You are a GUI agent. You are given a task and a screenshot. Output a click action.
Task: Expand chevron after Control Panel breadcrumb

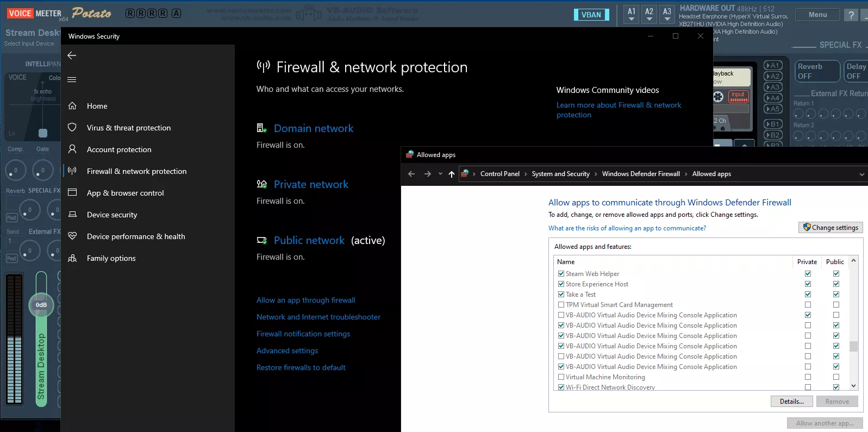coord(526,174)
